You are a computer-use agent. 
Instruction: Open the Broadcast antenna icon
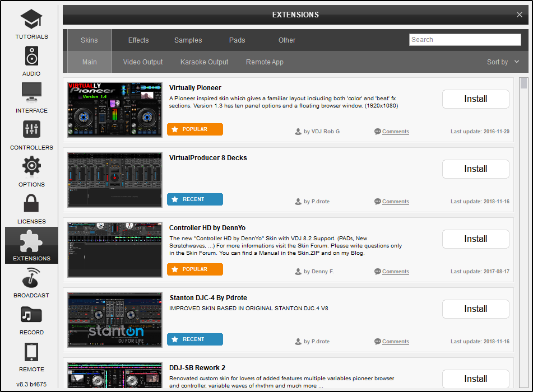31,278
